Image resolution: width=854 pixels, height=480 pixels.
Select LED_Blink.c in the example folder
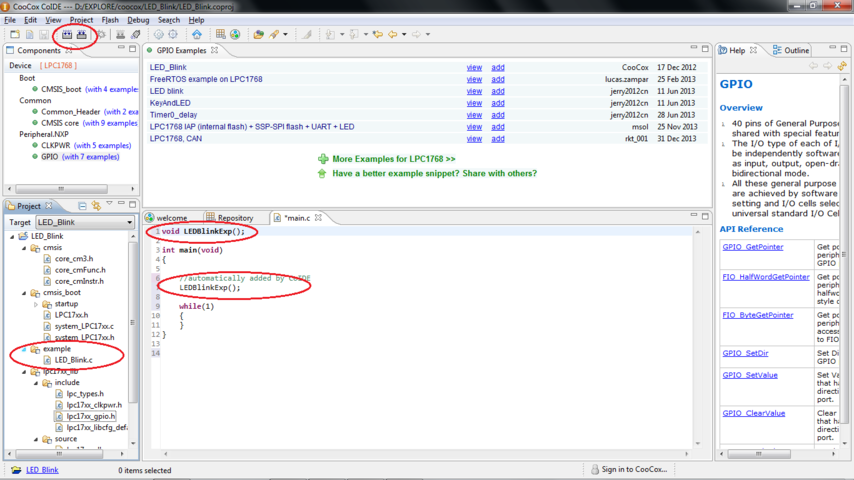click(x=74, y=360)
